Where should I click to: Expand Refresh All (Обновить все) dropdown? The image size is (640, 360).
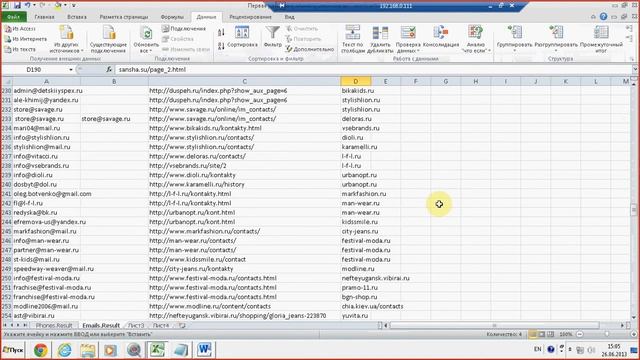pyautogui.click(x=150, y=51)
